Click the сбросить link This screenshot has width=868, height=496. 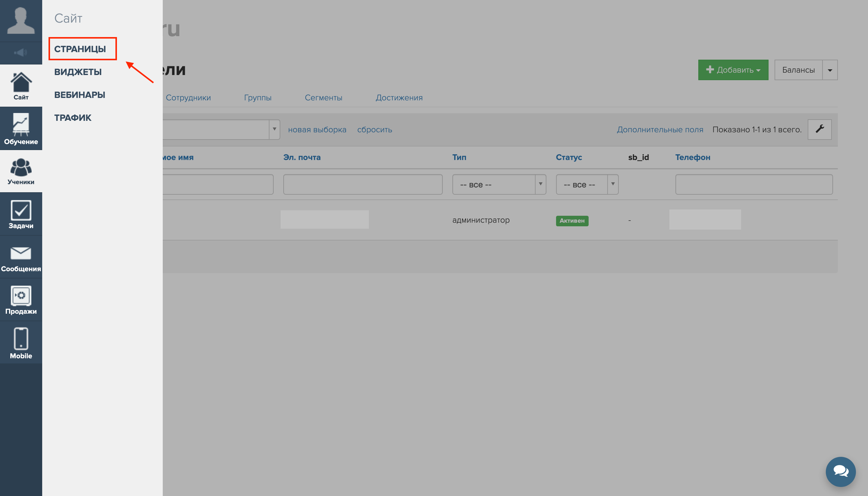point(374,130)
